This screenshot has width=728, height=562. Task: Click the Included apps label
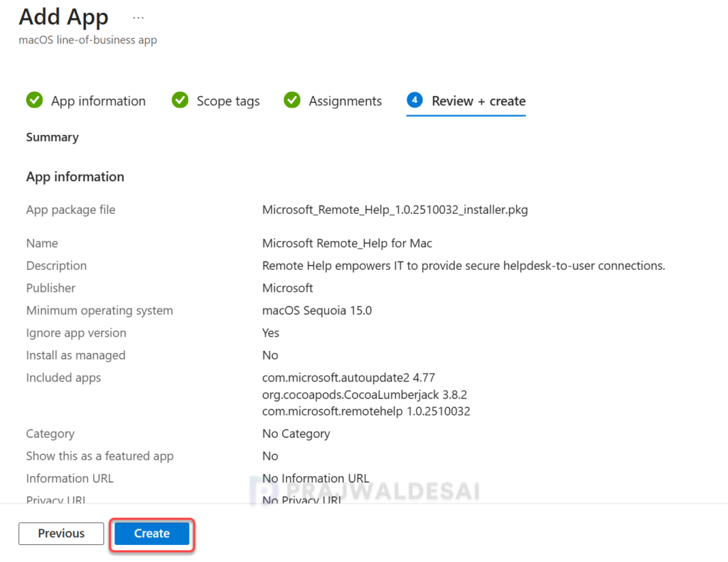[63, 378]
